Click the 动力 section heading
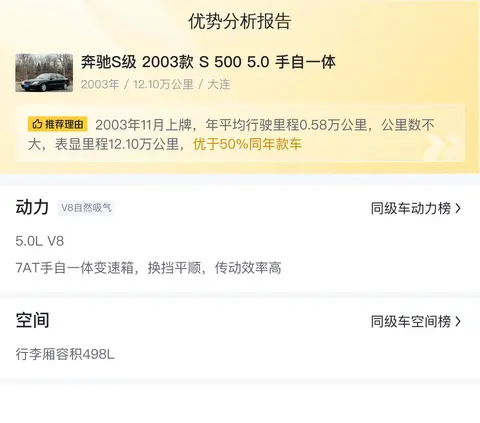 pyautogui.click(x=32, y=207)
